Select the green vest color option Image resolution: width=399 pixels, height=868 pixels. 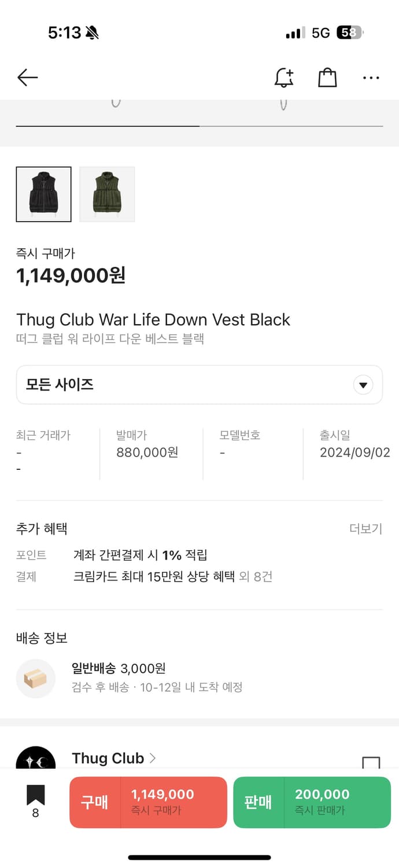(107, 194)
